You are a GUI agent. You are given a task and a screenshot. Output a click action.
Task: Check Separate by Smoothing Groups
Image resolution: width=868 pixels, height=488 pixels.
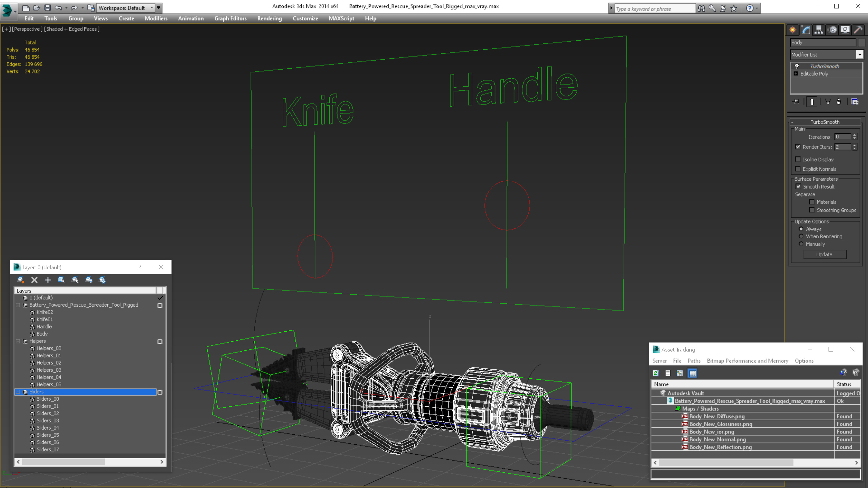coord(812,210)
